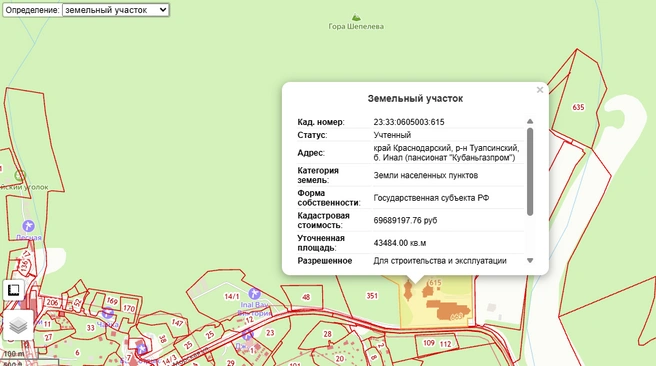The height and width of the screenshot is (366, 656).
Task: Select parcel numbered 28
Action: click(x=327, y=334)
